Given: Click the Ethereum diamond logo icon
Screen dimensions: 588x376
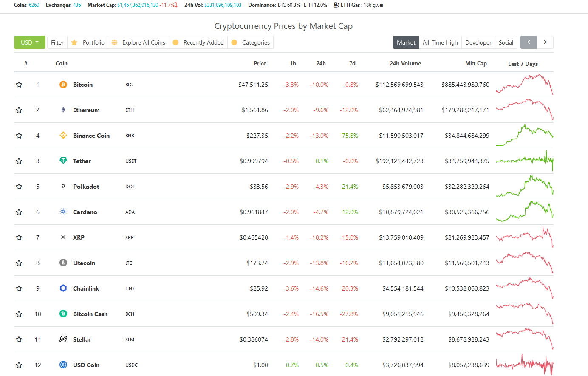Looking at the screenshot, I should 63,110.
